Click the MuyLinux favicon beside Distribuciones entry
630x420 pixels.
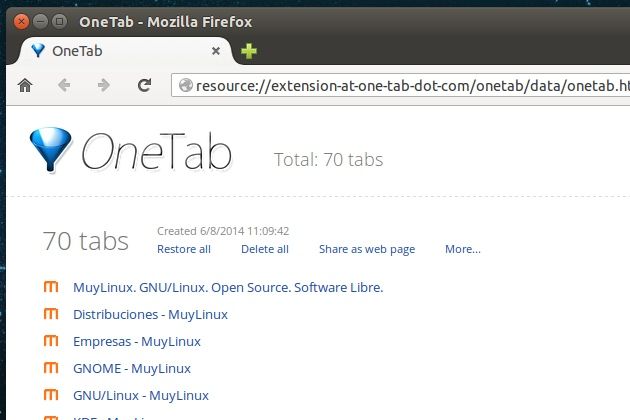pyautogui.click(x=52, y=314)
